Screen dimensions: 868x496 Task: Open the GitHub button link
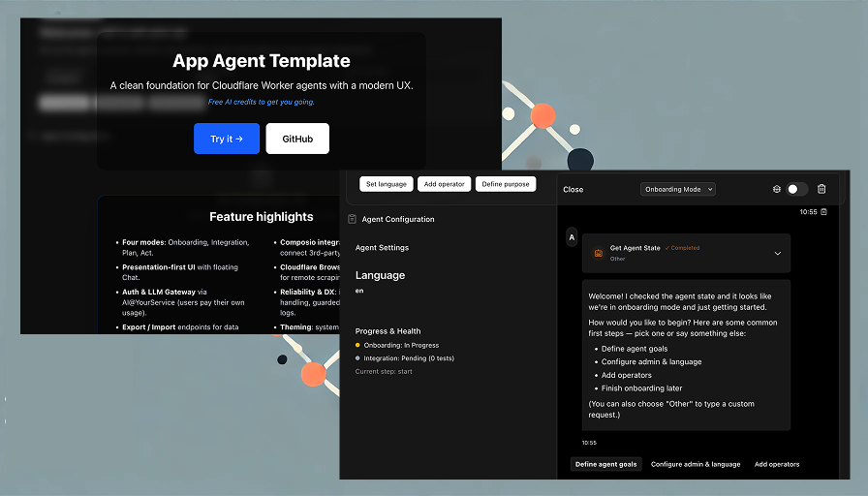pyautogui.click(x=297, y=139)
